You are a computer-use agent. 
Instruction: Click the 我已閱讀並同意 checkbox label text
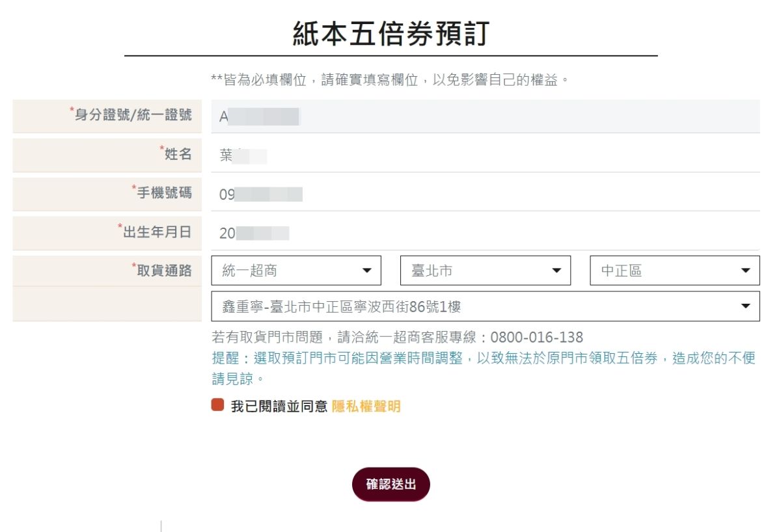279,406
